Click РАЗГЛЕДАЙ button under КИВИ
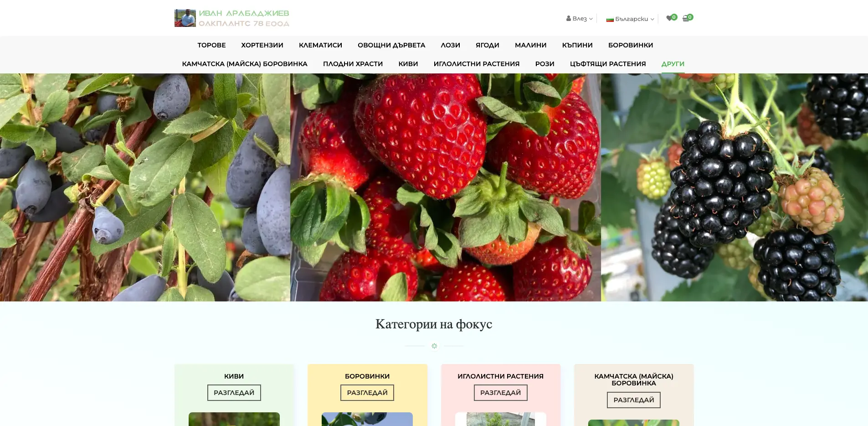The width and height of the screenshot is (868, 426). coord(234,393)
